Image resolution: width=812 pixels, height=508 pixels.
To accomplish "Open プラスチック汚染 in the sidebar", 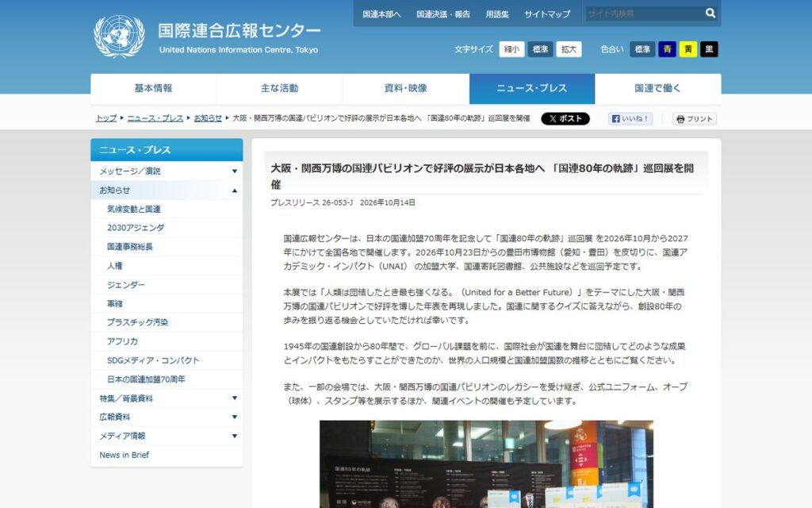I will click(137, 322).
